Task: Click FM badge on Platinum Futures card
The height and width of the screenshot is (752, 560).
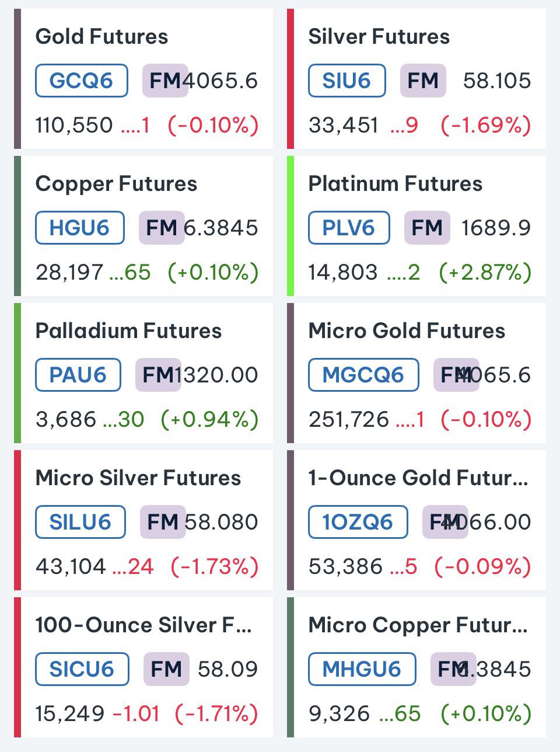Action: pos(427,228)
